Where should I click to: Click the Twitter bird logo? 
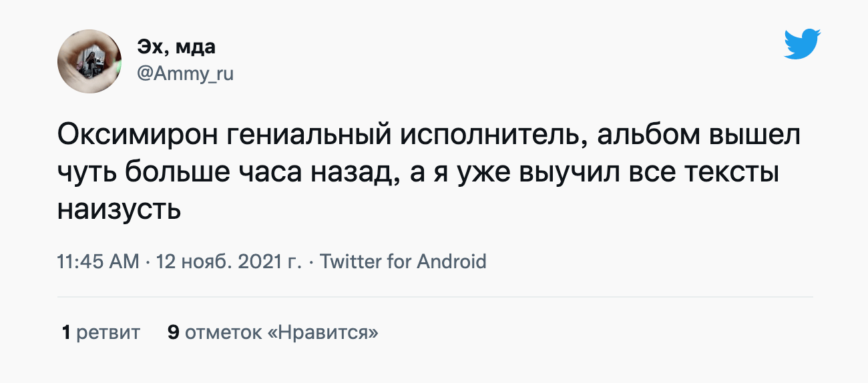coord(802,44)
